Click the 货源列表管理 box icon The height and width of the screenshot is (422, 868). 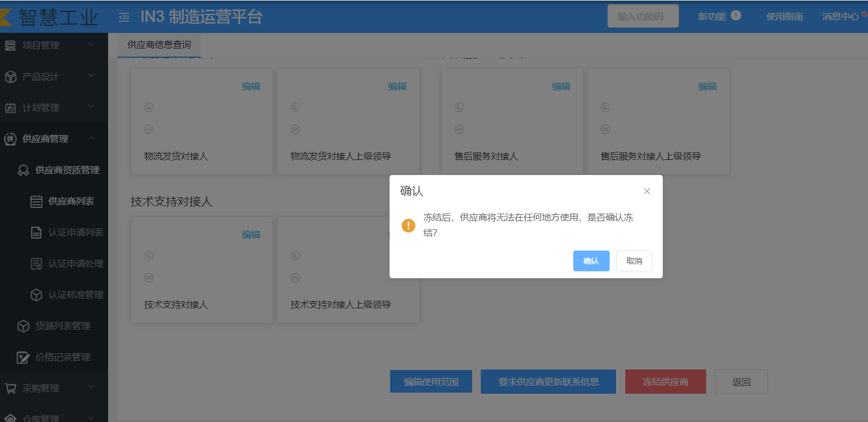click(x=24, y=326)
